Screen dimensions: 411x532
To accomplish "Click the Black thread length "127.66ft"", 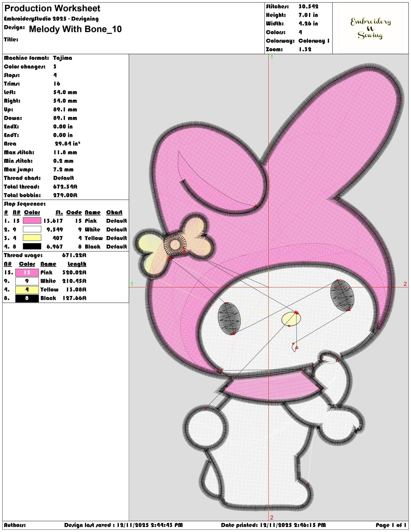I will [74, 298].
